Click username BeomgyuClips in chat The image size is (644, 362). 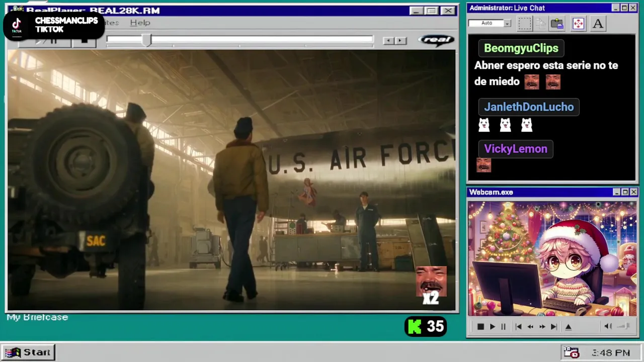click(x=521, y=48)
